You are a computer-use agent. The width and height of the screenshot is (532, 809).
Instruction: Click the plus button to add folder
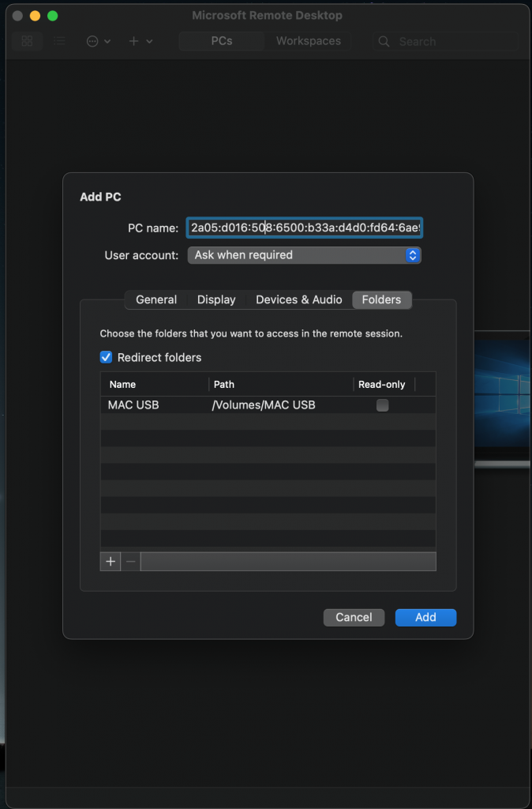[111, 561]
